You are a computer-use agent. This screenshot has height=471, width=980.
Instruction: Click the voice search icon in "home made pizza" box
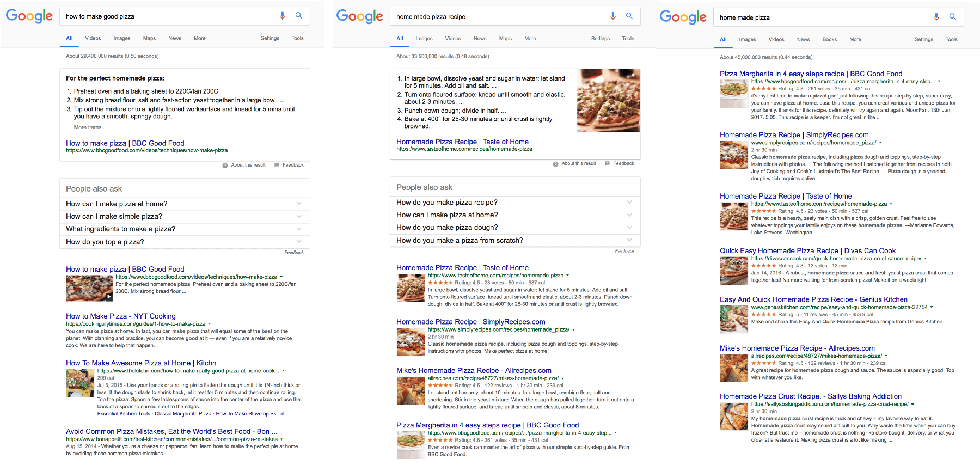coord(936,17)
